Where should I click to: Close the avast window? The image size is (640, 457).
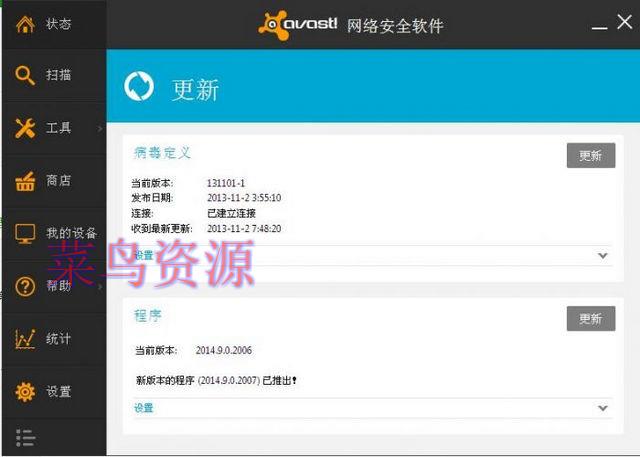point(624,22)
